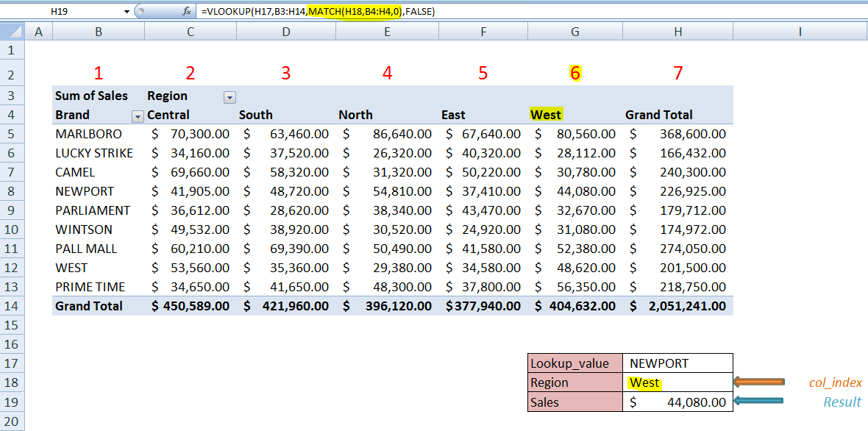868x431 pixels.
Task: Select the 'PARLIAMENT' brand cell
Action: (x=99, y=210)
